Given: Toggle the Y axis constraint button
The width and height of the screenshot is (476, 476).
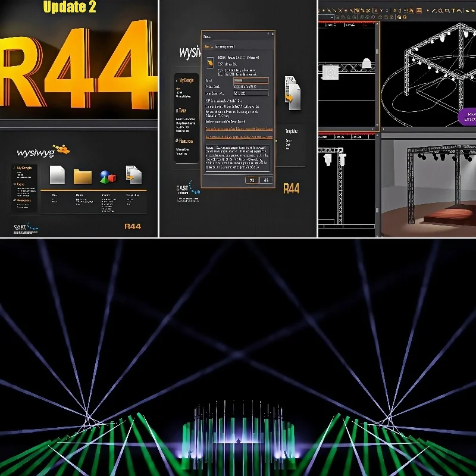Looking at the screenshot, I should coord(381,11).
